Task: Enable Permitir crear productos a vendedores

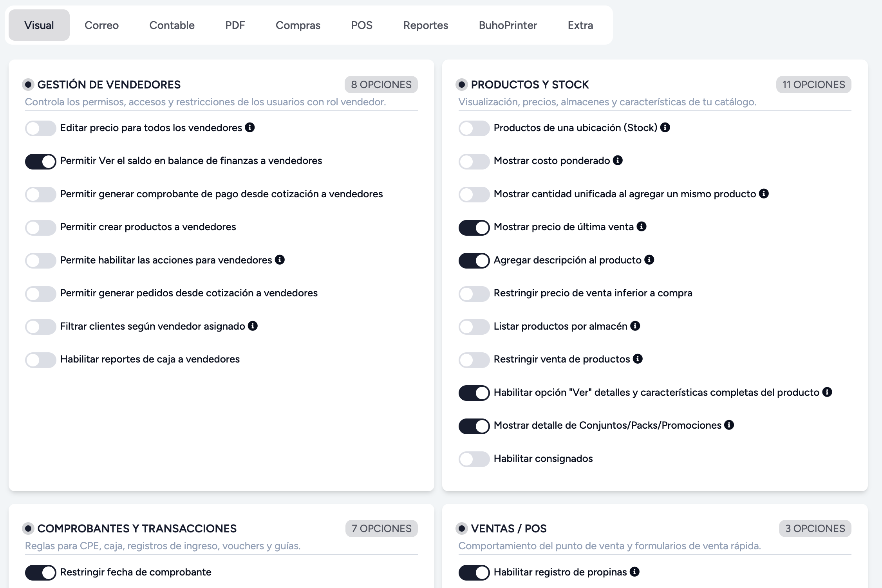Action: [x=41, y=227]
